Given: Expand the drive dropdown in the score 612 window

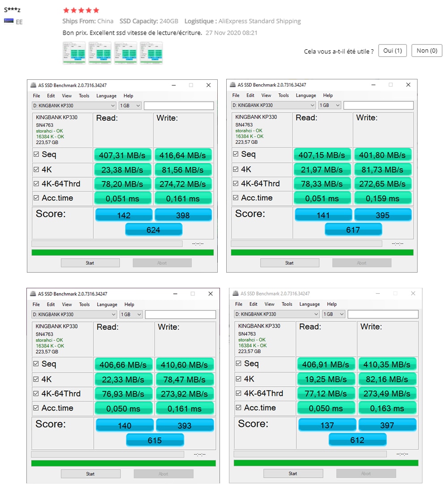Looking at the screenshot, I should (x=277, y=314).
